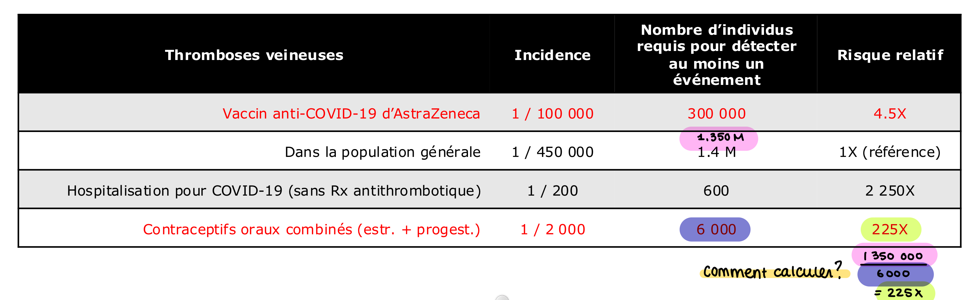Select the "Incidence" column header
Viewport: 980px width, 300px height.
coord(552,55)
